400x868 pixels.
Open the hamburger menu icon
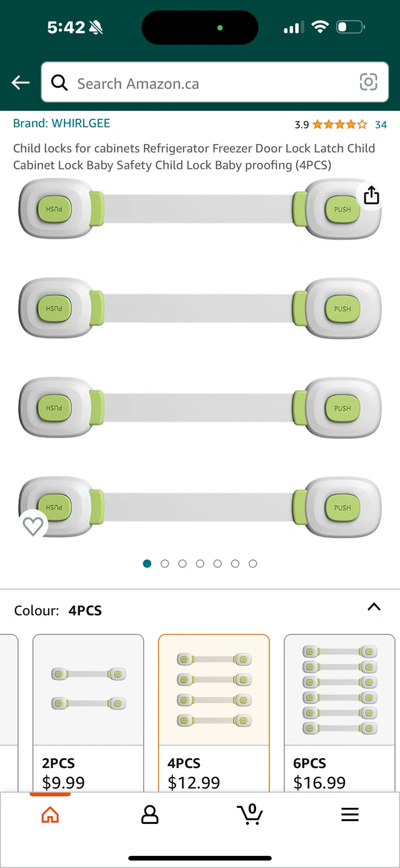coord(349,815)
